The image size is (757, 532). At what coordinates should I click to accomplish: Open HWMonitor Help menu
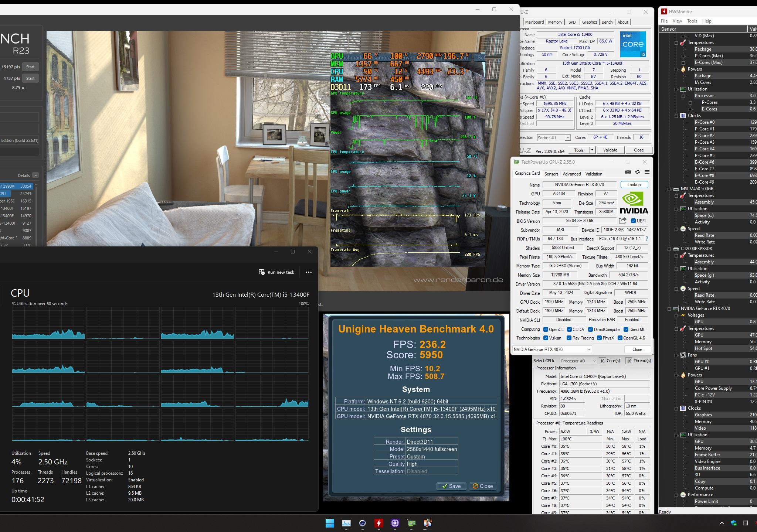click(707, 21)
